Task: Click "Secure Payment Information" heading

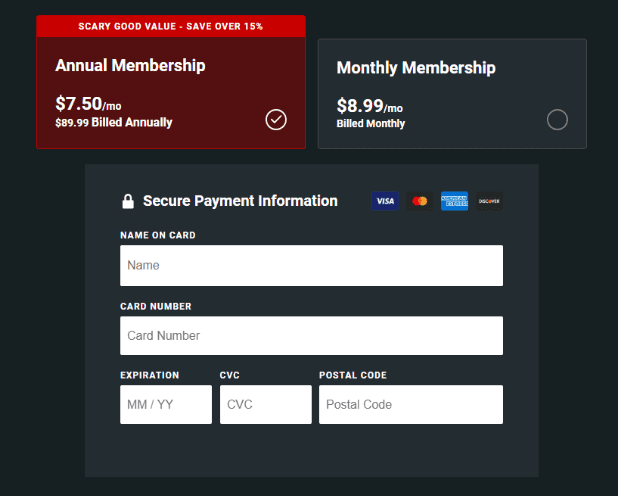Action: tap(240, 201)
